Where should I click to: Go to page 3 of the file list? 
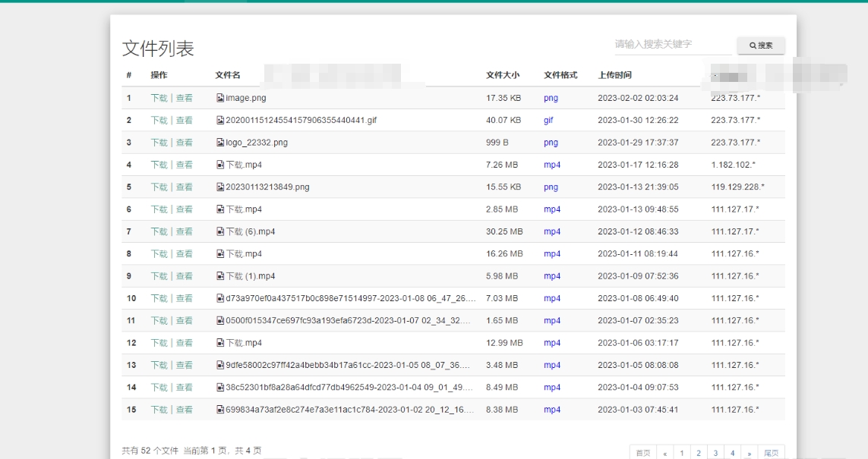(x=716, y=453)
